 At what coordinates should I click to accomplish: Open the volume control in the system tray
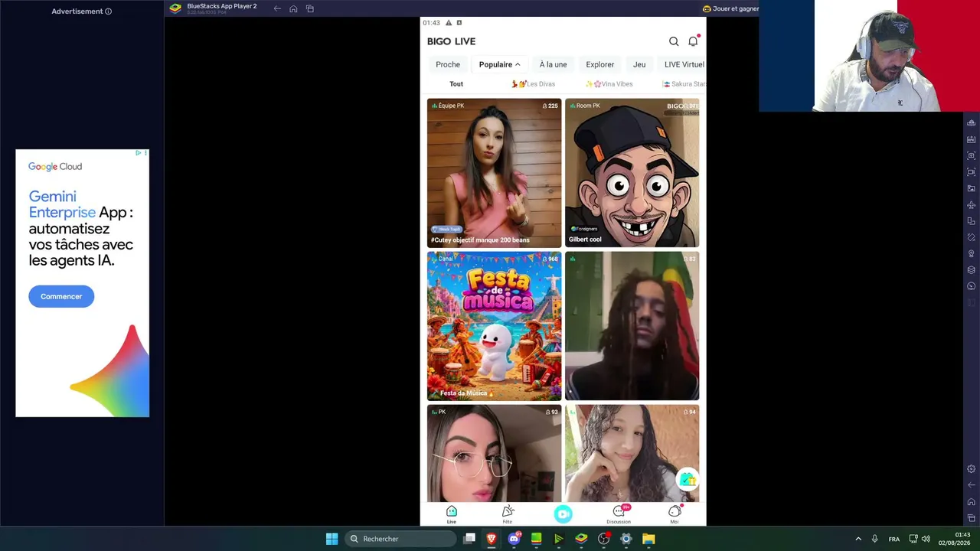(x=926, y=539)
